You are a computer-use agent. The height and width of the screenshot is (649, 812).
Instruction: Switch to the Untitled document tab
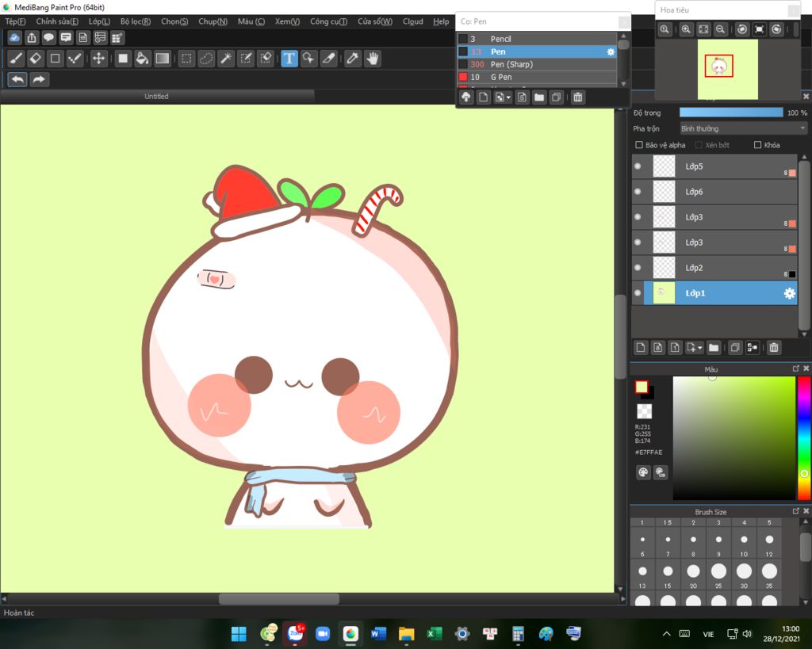(156, 96)
